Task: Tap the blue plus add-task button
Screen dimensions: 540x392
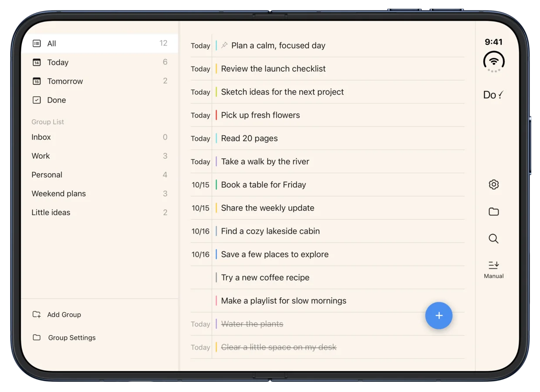Action: point(439,315)
